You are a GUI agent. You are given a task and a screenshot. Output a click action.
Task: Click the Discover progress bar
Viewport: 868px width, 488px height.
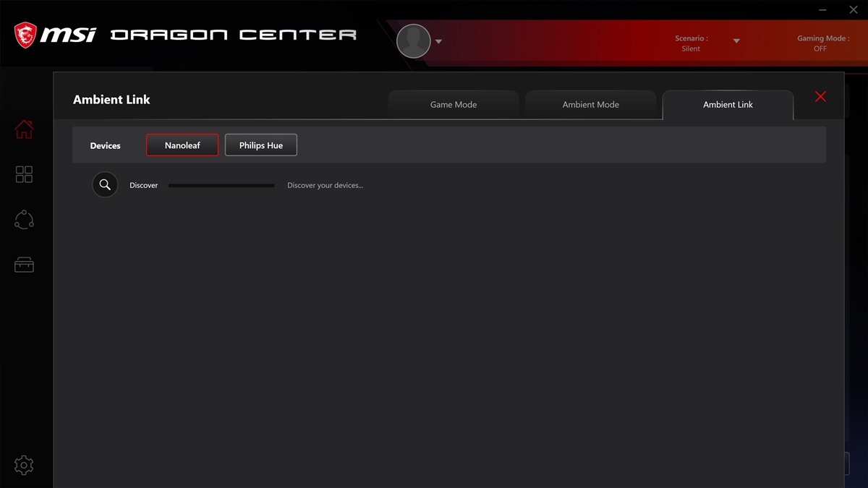click(221, 186)
